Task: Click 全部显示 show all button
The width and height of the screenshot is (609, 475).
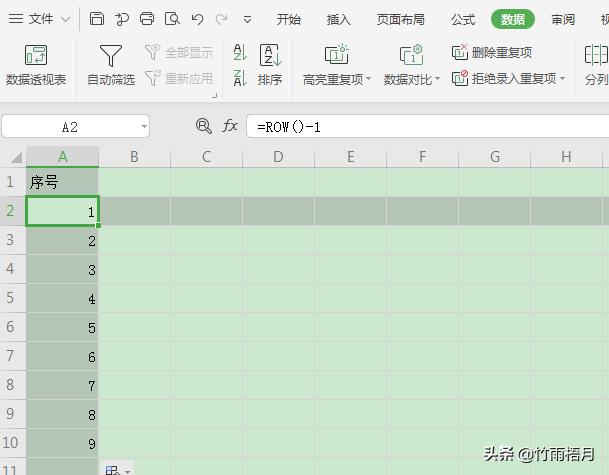Action: click(x=179, y=52)
